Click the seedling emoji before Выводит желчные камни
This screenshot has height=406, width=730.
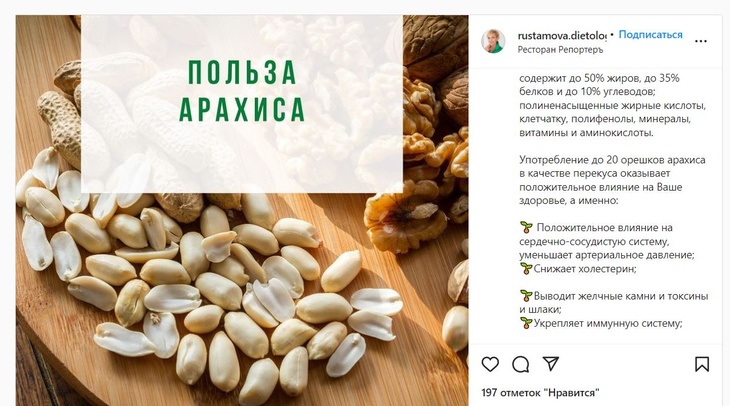coord(526,296)
